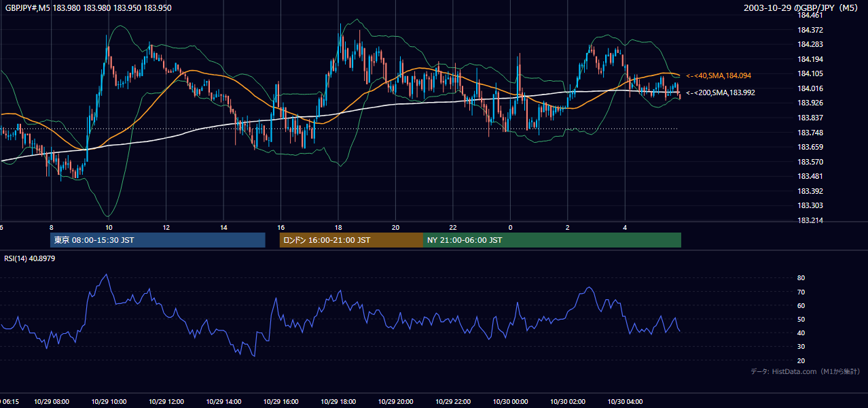Viewport: 868px width, 408px height.
Task: Click the 10/29 14:00 time label
Action: point(223,402)
